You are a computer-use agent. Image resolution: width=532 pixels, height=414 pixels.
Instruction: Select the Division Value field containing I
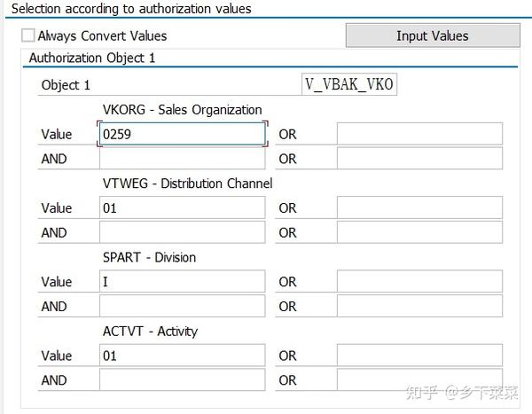[x=182, y=282]
